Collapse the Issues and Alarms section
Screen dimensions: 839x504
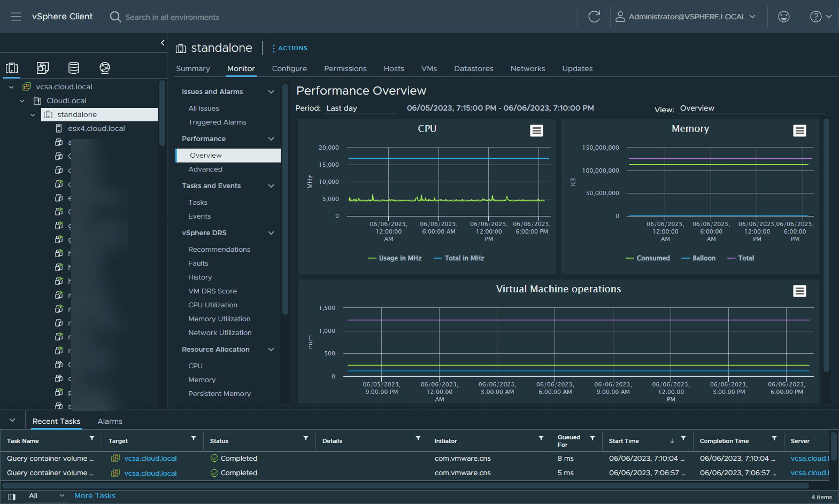(271, 92)
